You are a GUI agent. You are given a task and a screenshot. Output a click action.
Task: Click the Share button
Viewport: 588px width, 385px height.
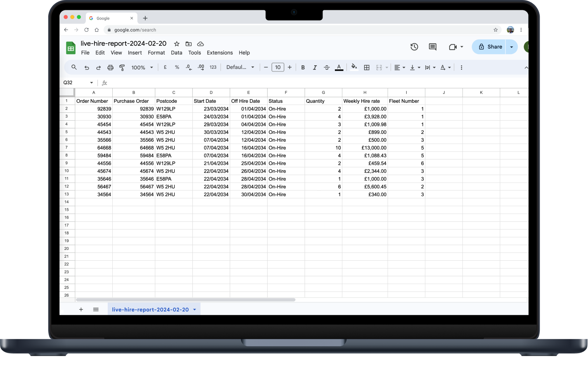pyautogui.click(x=490, y=47)
